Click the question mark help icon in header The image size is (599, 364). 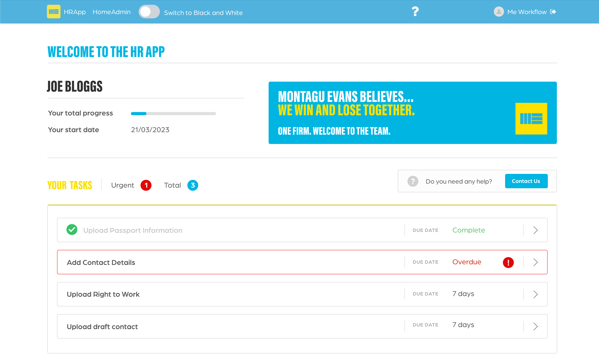point(415,11)
